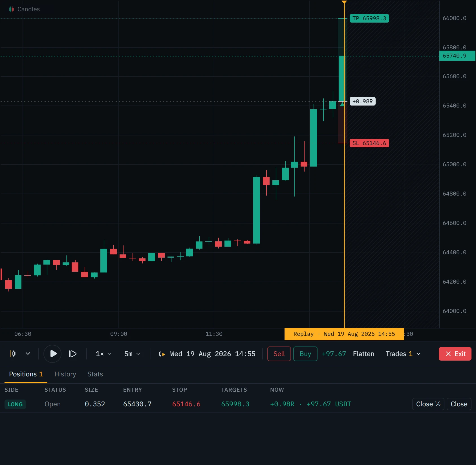Click the 64000.0 price axis label
The height and width of the screenshot is (465, 476).
[x=454, y=311]
